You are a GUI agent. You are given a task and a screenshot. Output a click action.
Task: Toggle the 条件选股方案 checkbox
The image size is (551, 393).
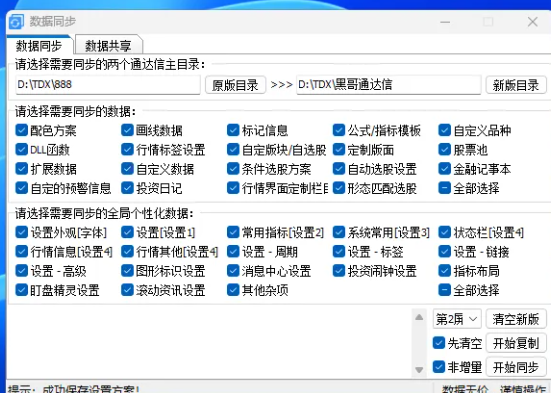tap(233, 169)
